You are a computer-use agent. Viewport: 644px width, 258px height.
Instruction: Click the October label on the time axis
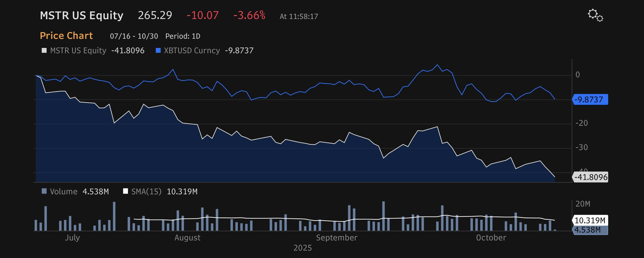point(491,238)
